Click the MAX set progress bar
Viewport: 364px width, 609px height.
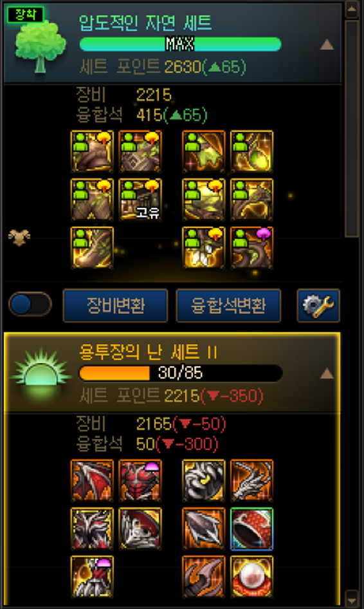tap(180, 44)
